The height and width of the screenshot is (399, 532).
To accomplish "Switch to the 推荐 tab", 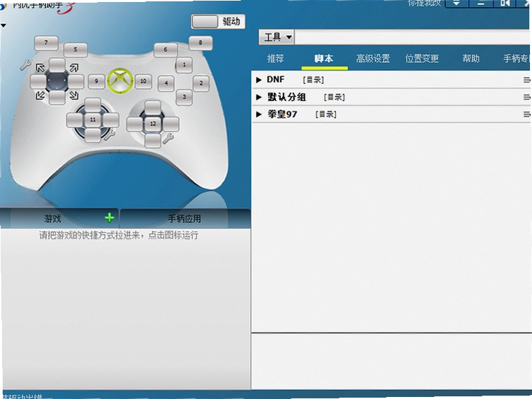I will click(275, 59).
